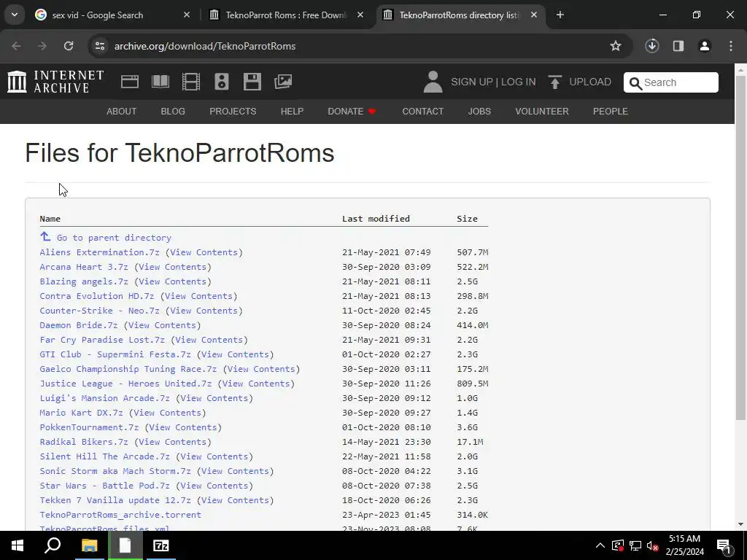Image resolution: width=747 pixels, height=560 pixels.
Task: Open the tab search dropdown arrow
Action: (15, 15)
